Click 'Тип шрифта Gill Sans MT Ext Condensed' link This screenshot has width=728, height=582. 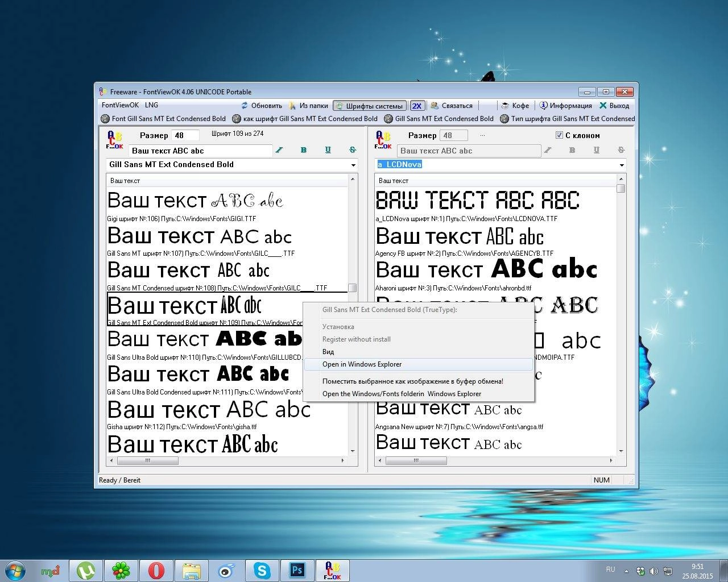pyautogui.click(x=567, y=119)
